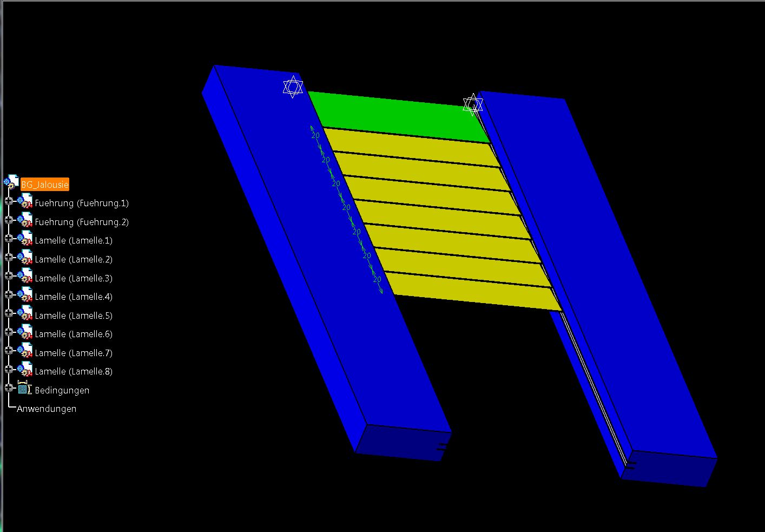Expand the Bedingungen constraints node

pos(8,387)
